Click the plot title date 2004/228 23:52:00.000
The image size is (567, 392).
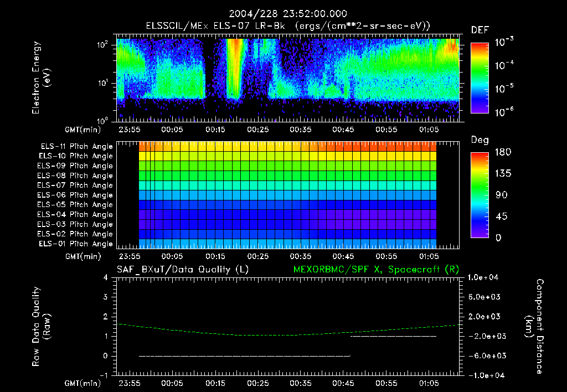click(288, 14)
